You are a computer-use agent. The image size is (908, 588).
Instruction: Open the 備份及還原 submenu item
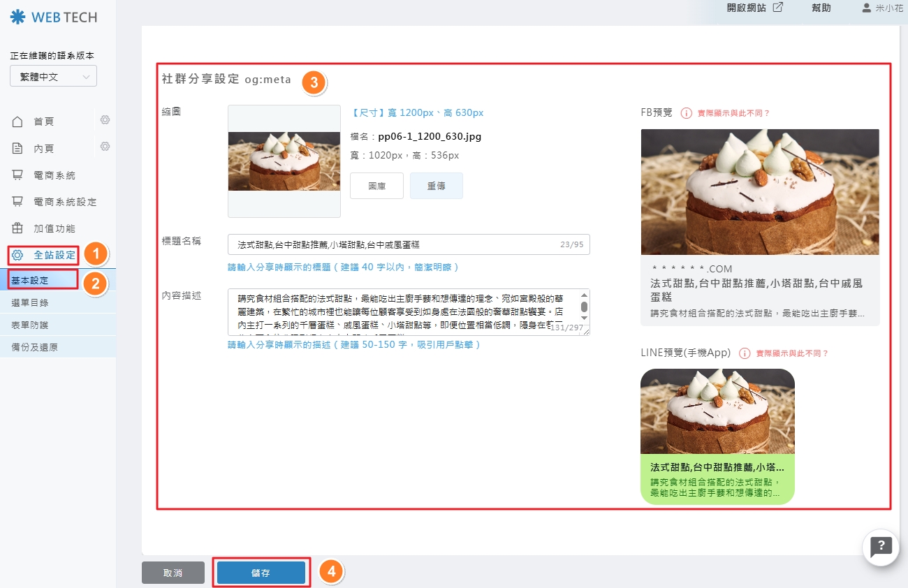tap(34, 347)
